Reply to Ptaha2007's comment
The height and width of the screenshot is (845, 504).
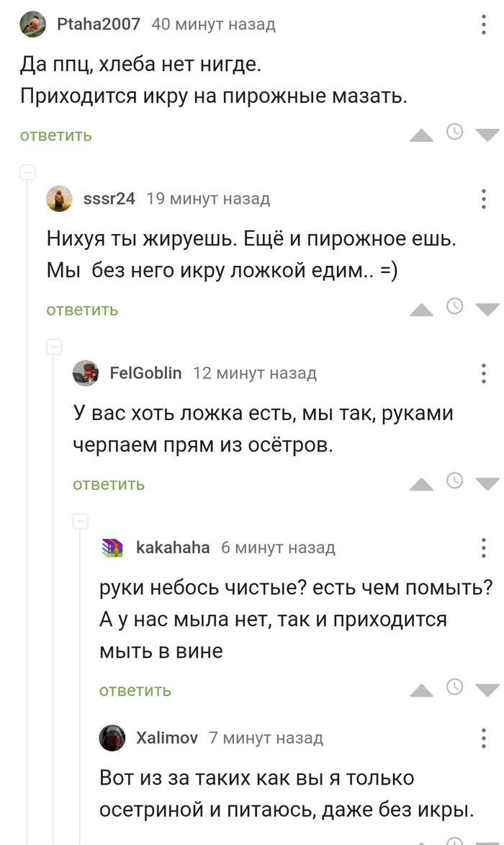(x=56, y=135)
